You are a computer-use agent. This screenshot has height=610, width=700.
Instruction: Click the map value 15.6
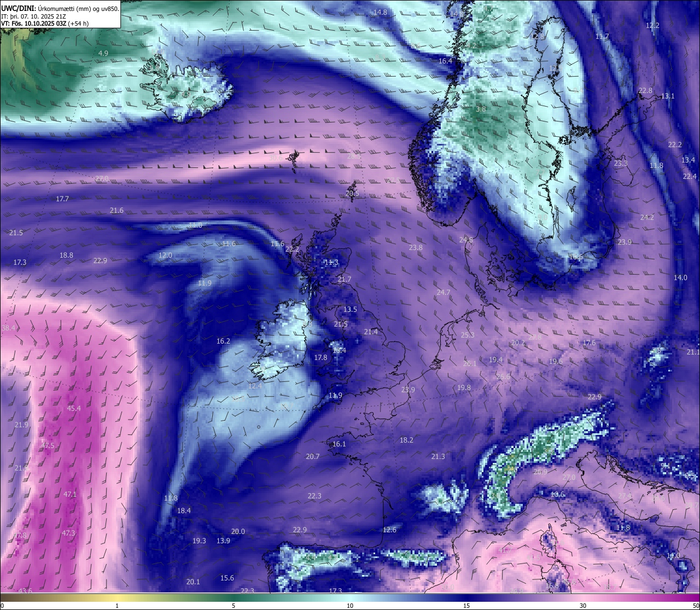(227, 578)
